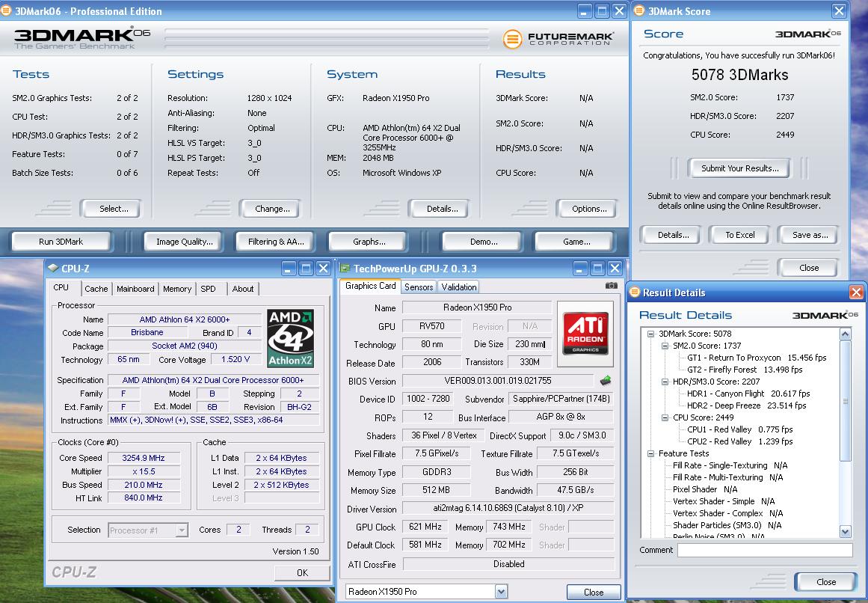The width and height of the screenshot is (868, 603).
Task: Switch to the Cache tab in CPU-Z
Action: [96, 289]
